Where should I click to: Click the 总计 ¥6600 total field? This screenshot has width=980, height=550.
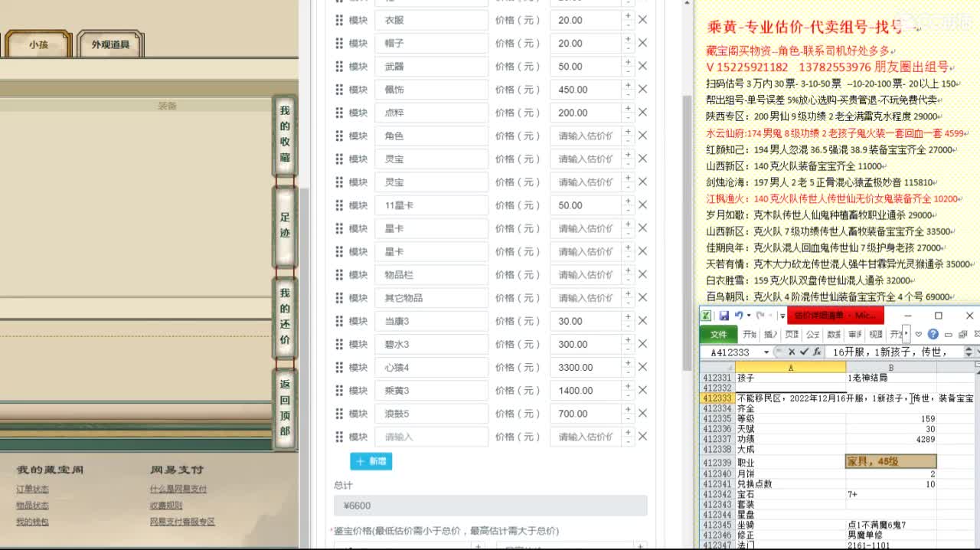[x=491, y=506]
